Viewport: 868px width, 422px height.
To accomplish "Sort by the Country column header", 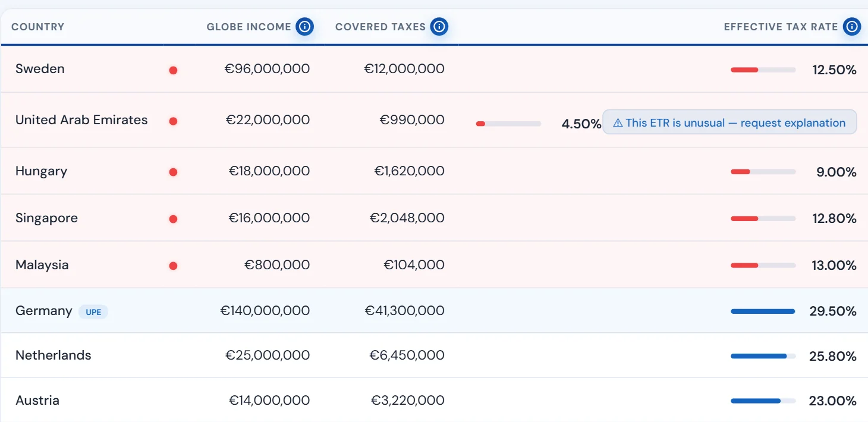I will [37, 27].
